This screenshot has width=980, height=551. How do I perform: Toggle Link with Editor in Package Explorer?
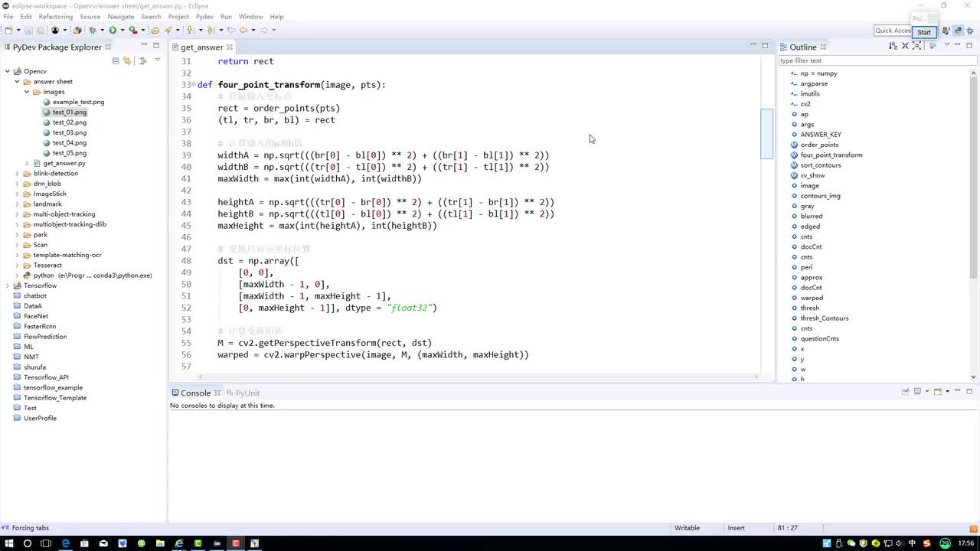tap(126, 60)
